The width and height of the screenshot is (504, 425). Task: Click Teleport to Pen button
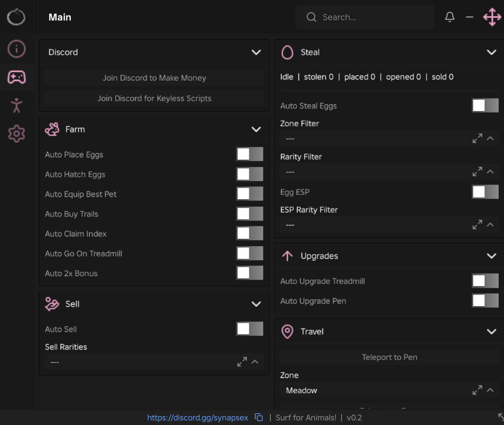click(389, 357)
